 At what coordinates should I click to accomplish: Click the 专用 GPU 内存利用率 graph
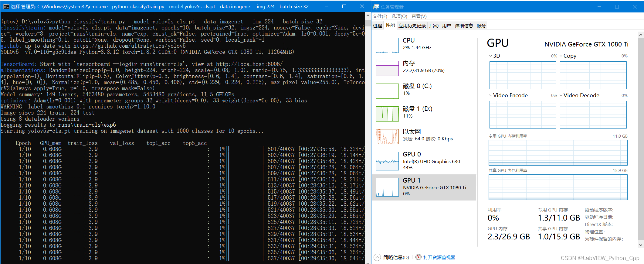click(x=558, y=153)
